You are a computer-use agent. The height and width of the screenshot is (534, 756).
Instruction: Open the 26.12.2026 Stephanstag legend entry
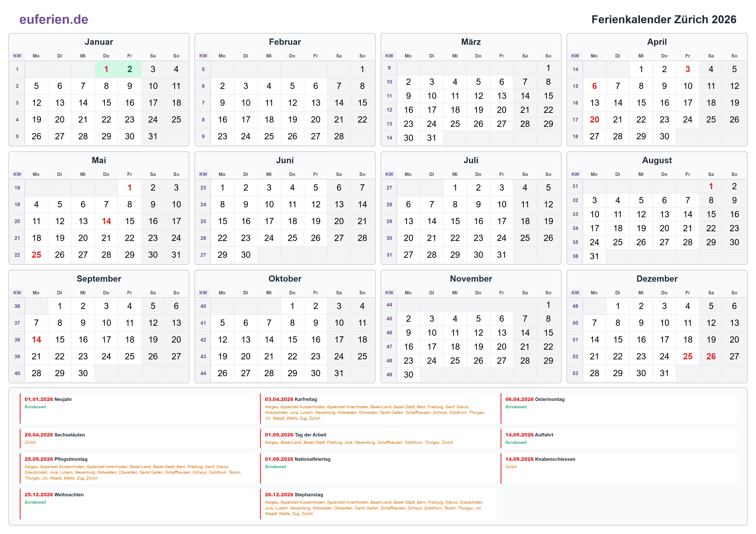[x=378, y=504]
